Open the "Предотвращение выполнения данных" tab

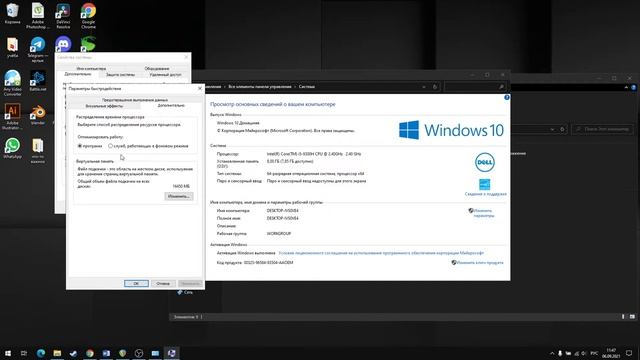pos(135,100)
